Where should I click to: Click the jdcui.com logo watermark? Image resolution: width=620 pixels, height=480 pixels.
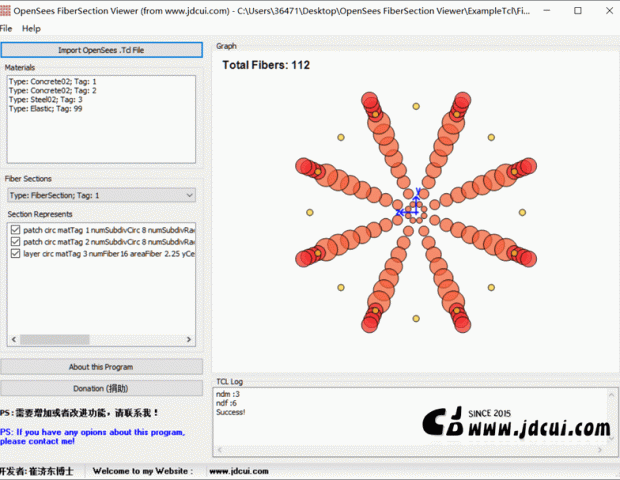pos(515,424)
